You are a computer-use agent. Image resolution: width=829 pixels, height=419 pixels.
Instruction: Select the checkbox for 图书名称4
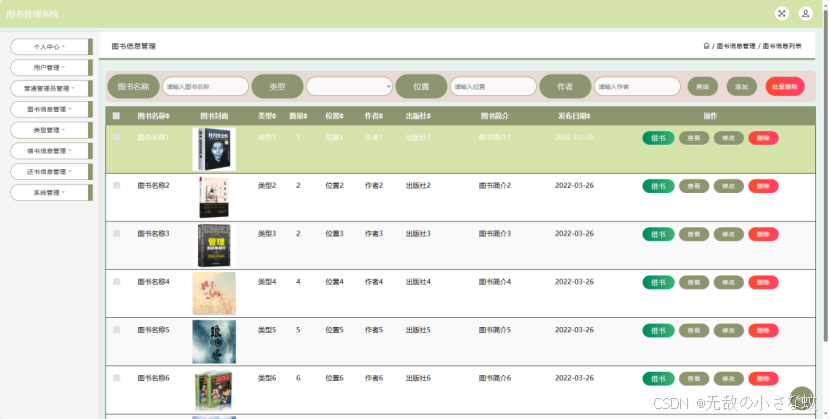116,282
